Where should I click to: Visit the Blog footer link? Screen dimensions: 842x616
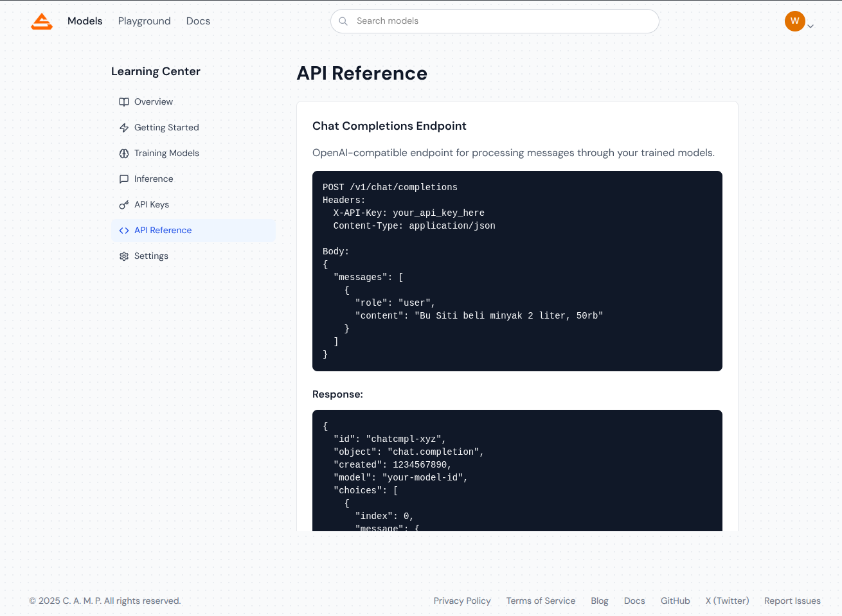tap(600, 601)
